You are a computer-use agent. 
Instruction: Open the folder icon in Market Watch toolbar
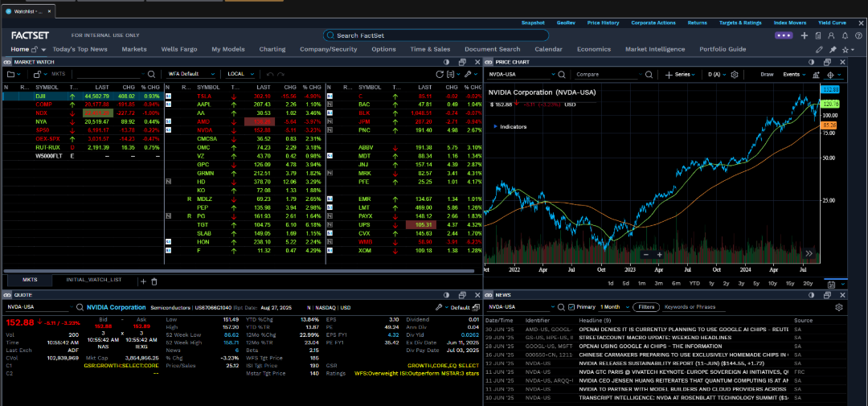coord(11,74)
